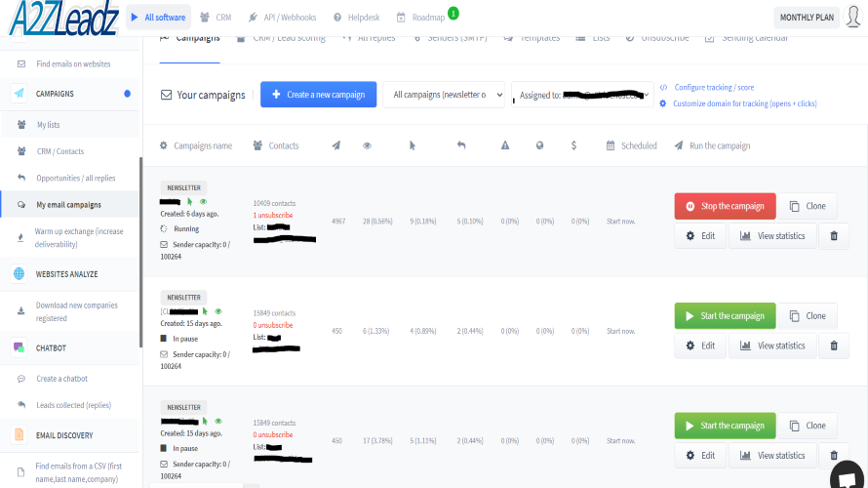Screen dimensions: 868x488
Task: Click Stop the campaign button
Action: tap(726, 206)
